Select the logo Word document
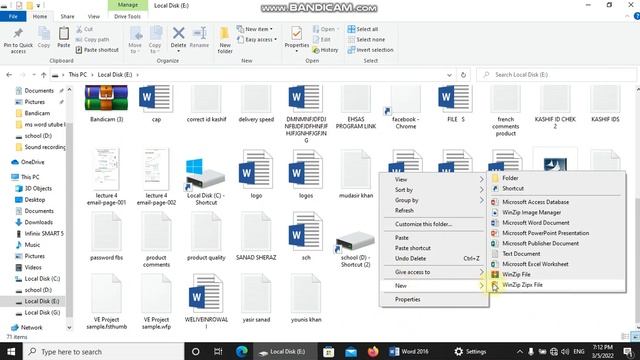Screen dimensions: 640x360 point(256,174)
